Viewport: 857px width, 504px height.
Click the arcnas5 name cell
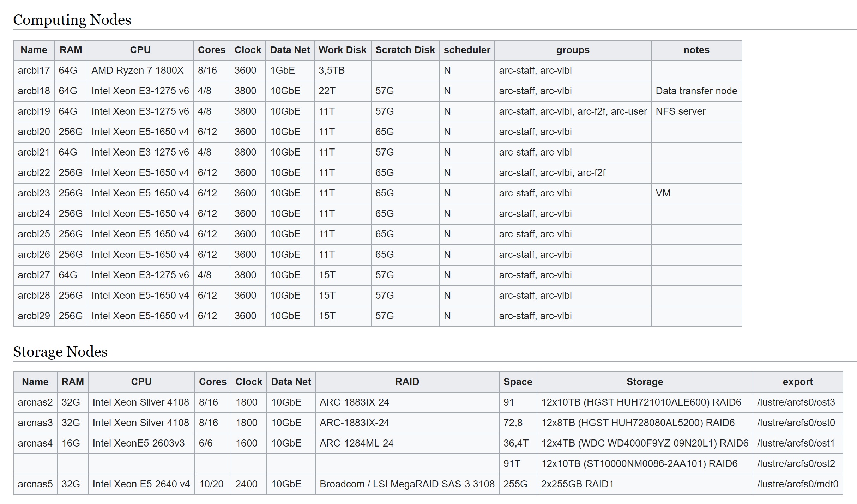click(35, 484)
